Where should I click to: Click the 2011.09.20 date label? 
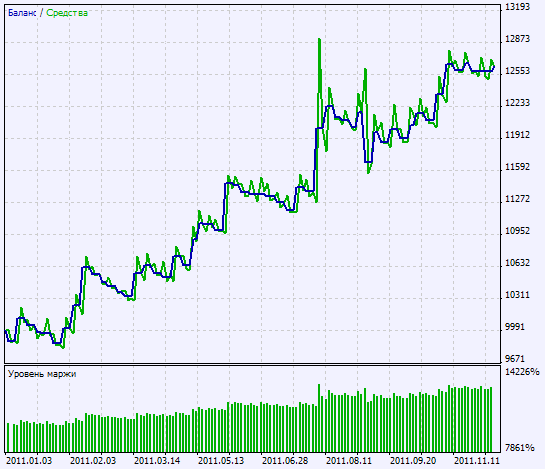[x=413, y=461]
